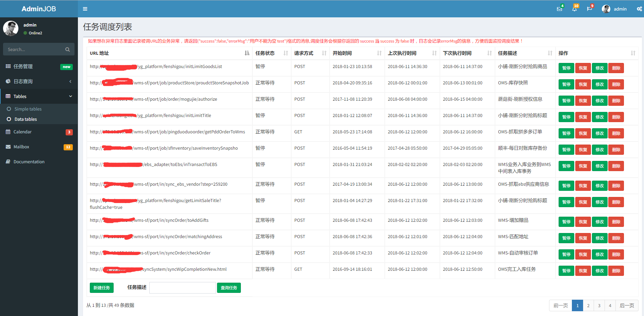Viewport: 644px width, 316px height.
Task: Pause the getLimitSaleTitle flushCache task
Action: pyautogui.click(x=566, y=202)
